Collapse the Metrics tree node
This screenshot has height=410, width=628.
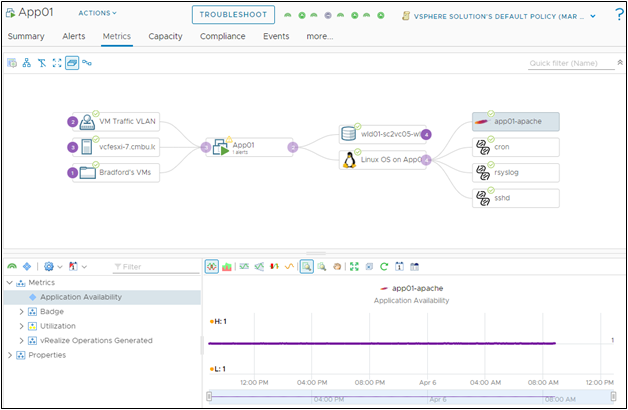[x=10, y=282]
